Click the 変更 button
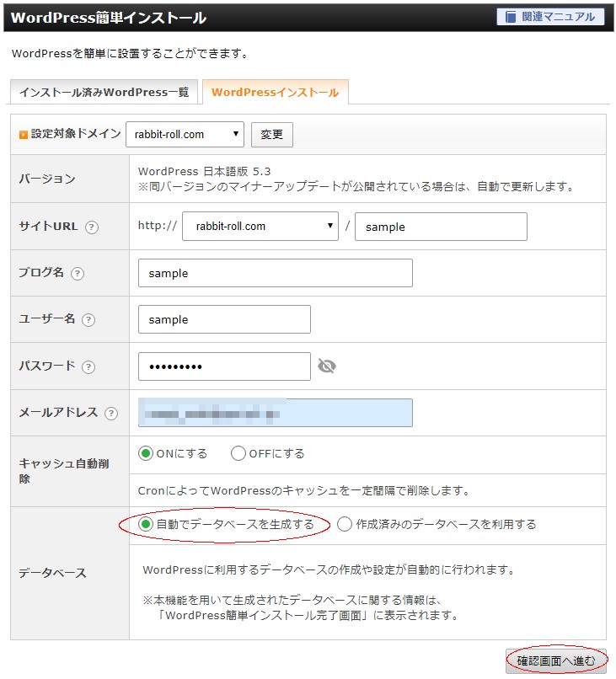This screenshot has width=616, height=679. click(x=272, y=135)
